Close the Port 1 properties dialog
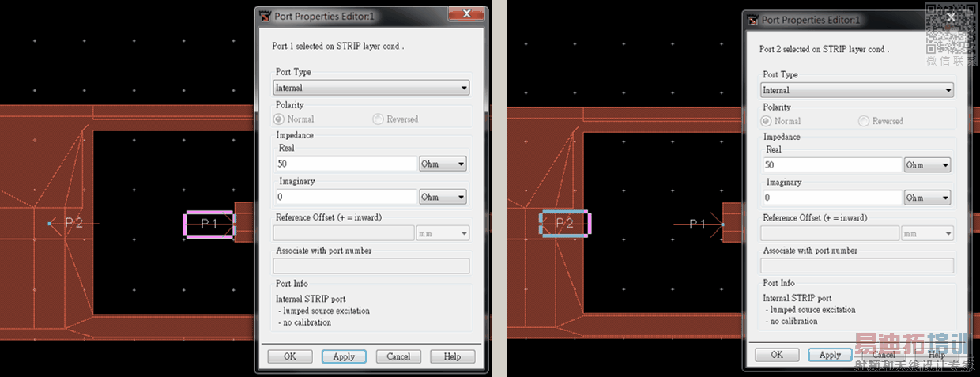This screenshot has height=377, width=980. click(466, 13)
